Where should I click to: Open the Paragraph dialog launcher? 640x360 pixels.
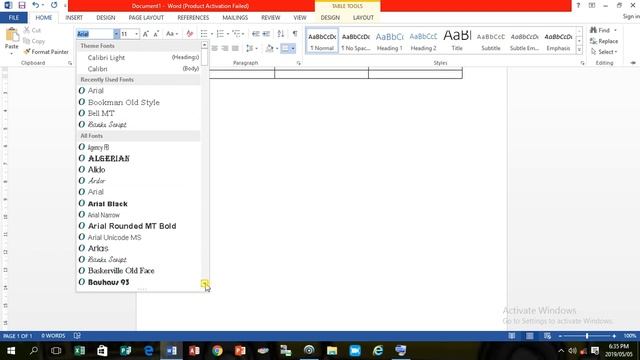(x=298, y=63)
